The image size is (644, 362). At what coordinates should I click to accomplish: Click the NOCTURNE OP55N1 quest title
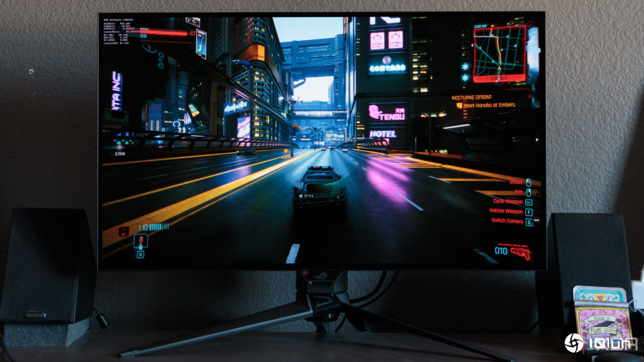click(471, 98)
